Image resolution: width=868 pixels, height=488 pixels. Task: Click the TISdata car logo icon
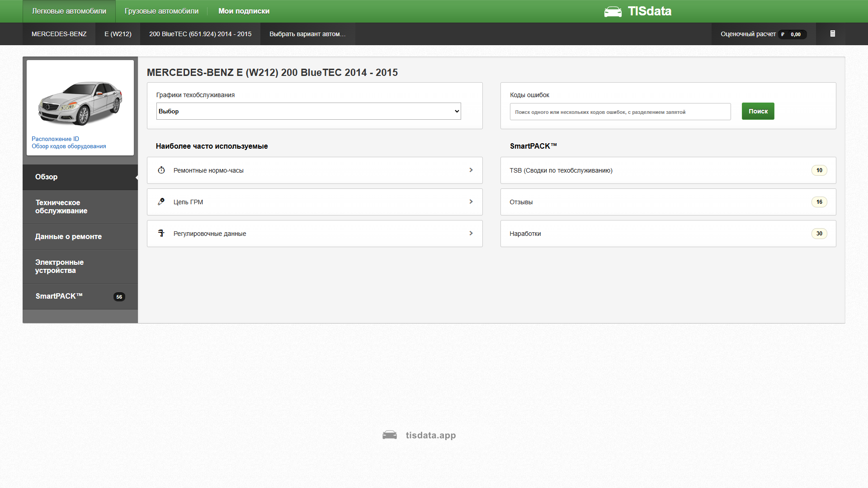pyautogui.click(x=613, y=12)
